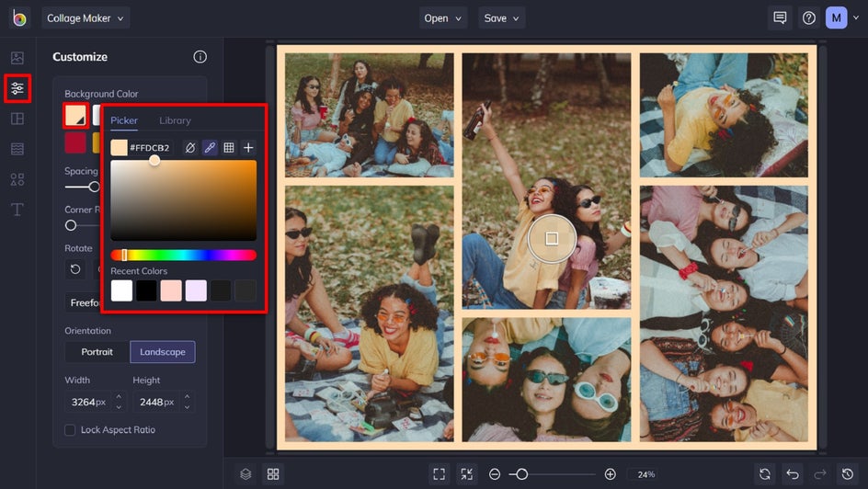
Task: Click the hex code field #FFDCB2
Action: 150,148
